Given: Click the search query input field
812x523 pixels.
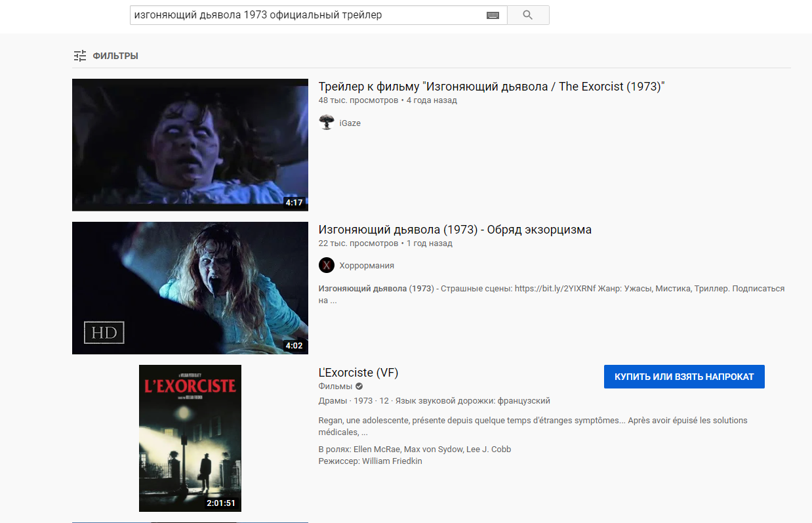Looking at the screenshot, I should (308, 15).
